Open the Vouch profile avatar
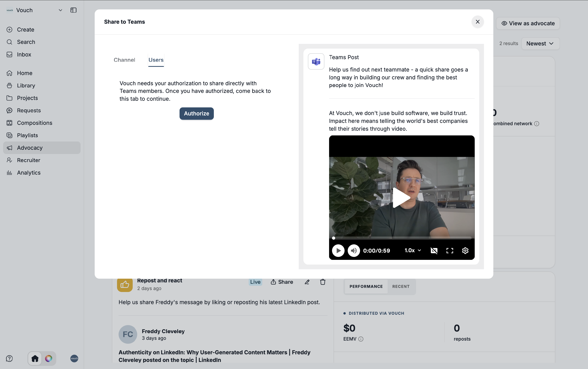This screenshot has height=369, width=588. 74,358
